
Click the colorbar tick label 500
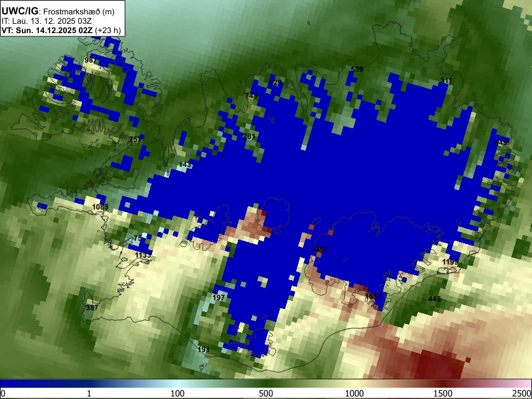click(x=266, y=393)
